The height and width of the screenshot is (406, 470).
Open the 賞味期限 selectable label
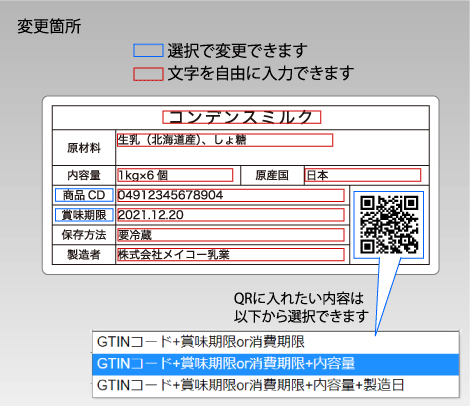84,215
